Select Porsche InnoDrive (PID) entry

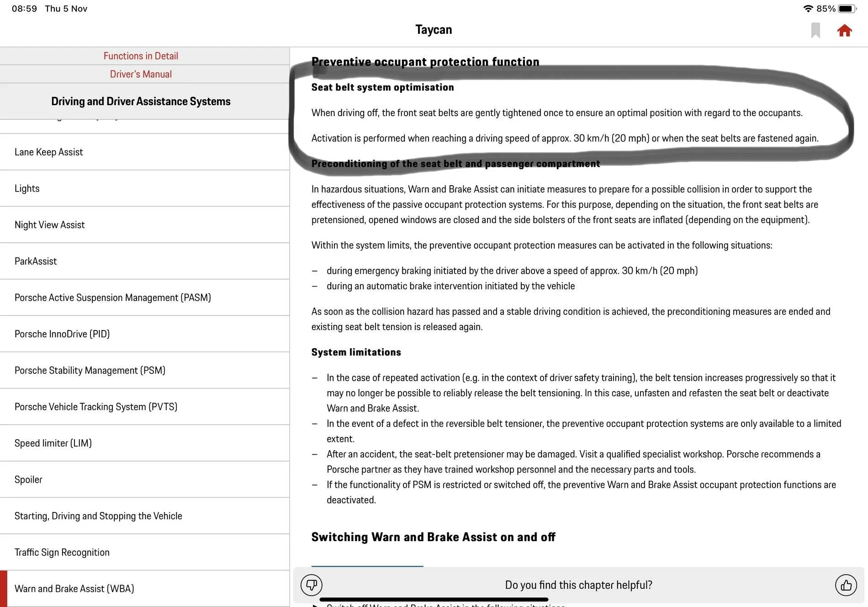click(145, 334)
